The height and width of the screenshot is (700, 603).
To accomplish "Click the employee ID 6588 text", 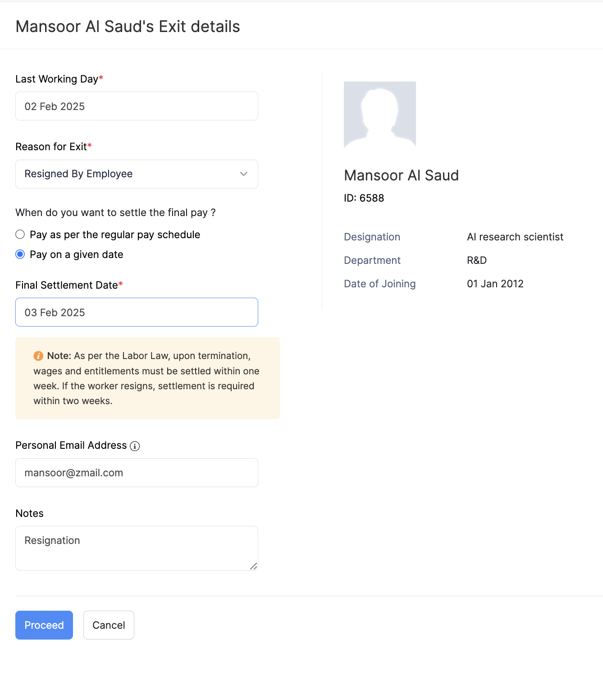I will point(364,198).
